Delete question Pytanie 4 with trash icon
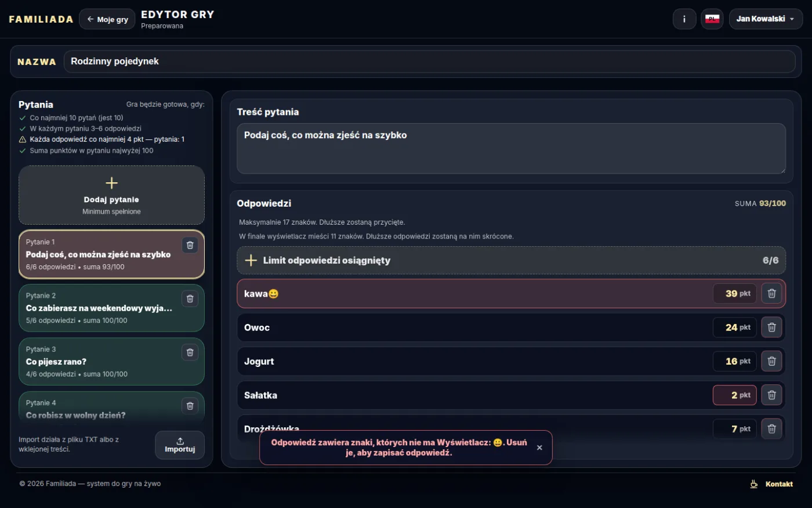The image size is (812, 508). (x=190, y=406)
